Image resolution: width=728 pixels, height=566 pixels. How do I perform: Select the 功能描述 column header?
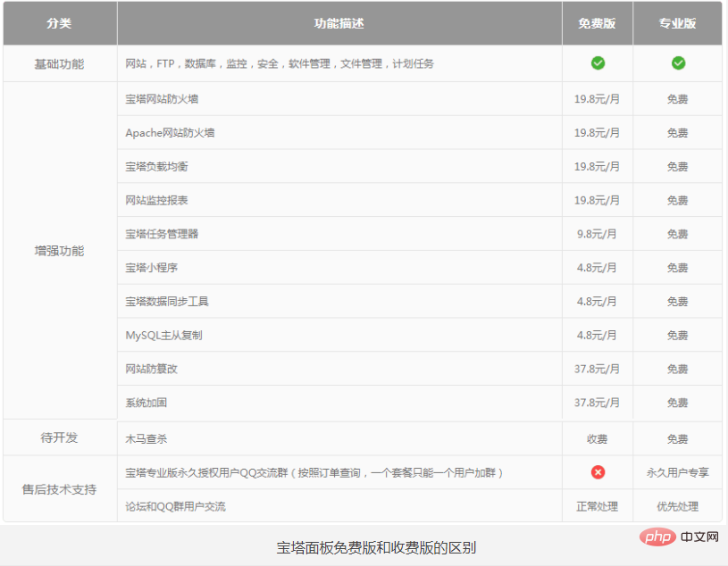click(339, 23)
